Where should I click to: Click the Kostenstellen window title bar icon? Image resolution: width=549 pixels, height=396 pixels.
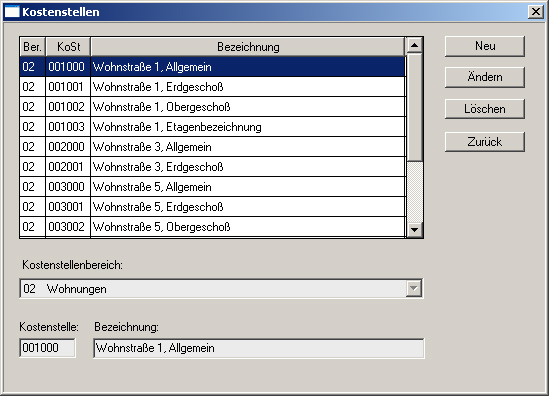tap(12, 12)
